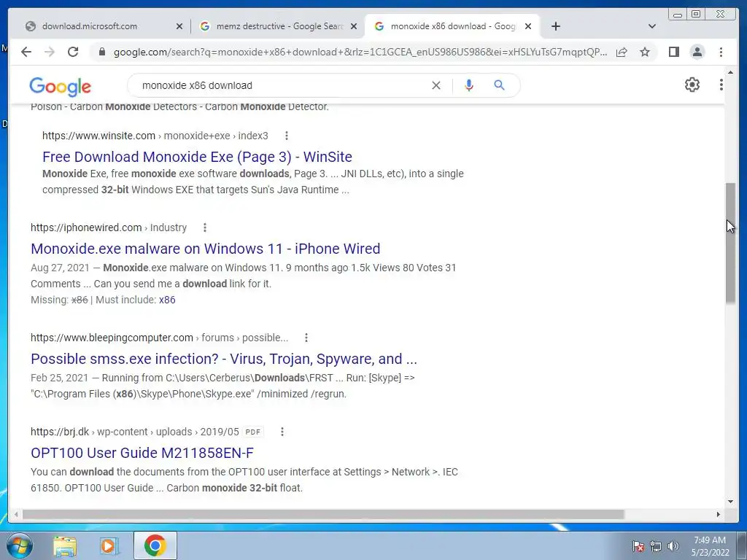Open options dots for bleepingcomputer result

point(306,338)
